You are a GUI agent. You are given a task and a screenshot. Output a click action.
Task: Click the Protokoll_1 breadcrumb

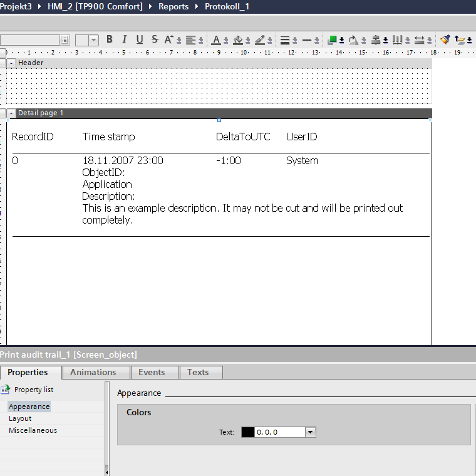coord(227,6)
